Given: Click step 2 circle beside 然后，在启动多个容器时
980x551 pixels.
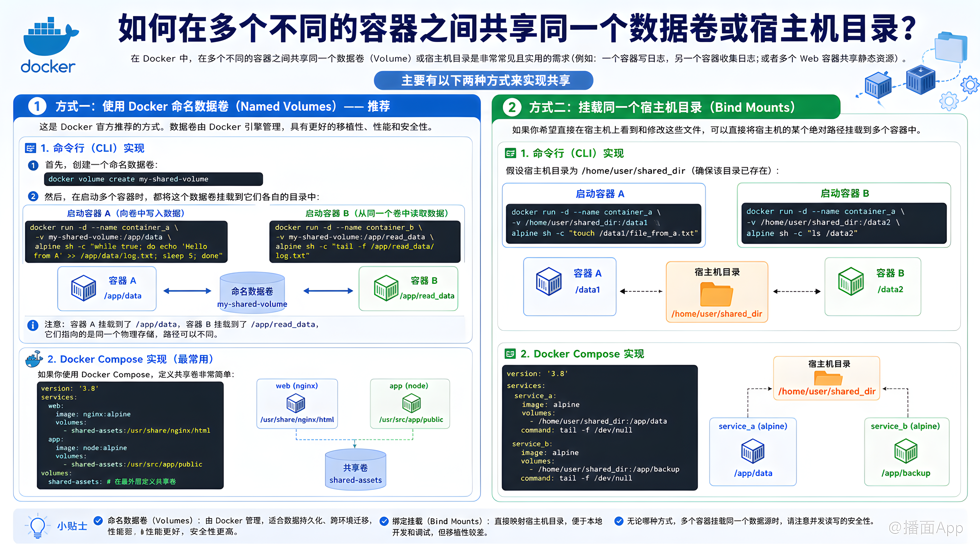Looking at the screenshot, I should pos(33,197).
